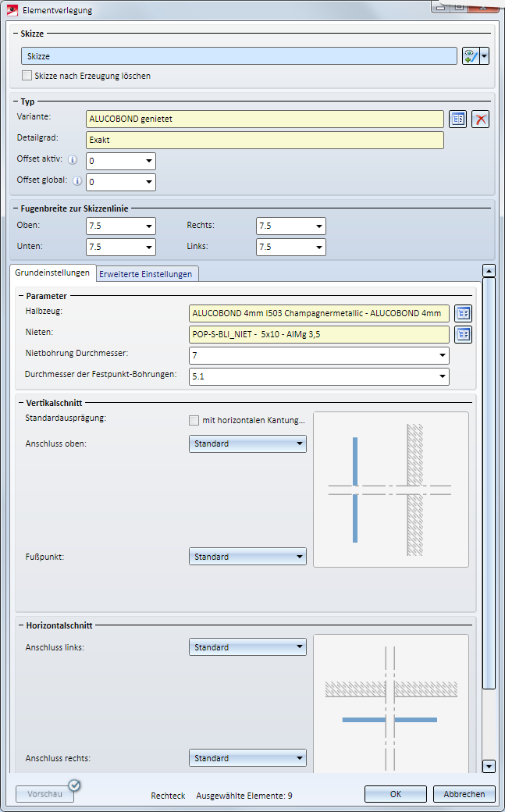This screenshot has width=505, height=812.
Task: Click the Vertikalschnitt preview image
Action: [x=391, y=490]
